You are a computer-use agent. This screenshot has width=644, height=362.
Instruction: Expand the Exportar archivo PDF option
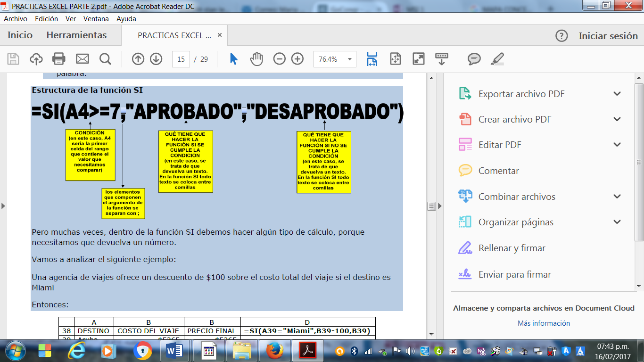coord(617,94)
